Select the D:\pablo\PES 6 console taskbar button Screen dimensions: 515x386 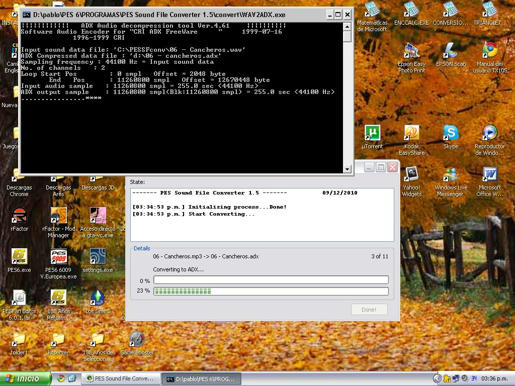tap(201, 379)
